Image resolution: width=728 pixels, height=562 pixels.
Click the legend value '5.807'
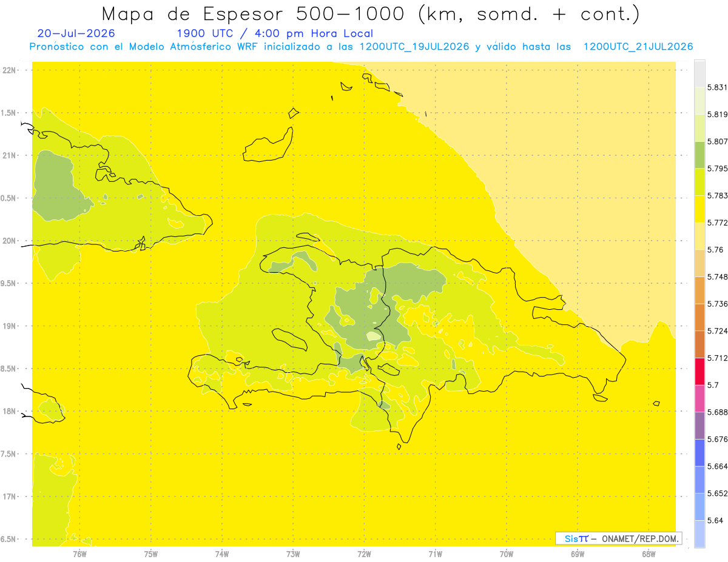[717, 141]
